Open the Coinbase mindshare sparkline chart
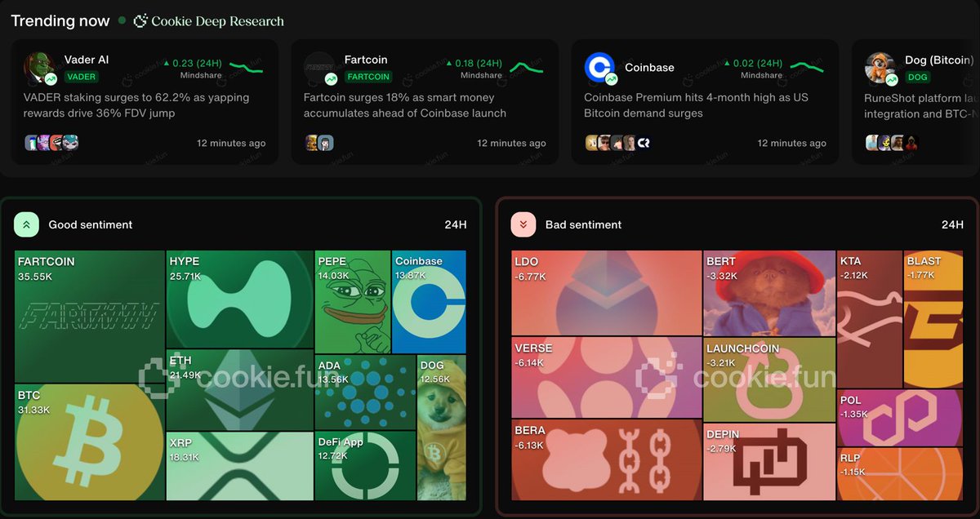 (807, 66)
